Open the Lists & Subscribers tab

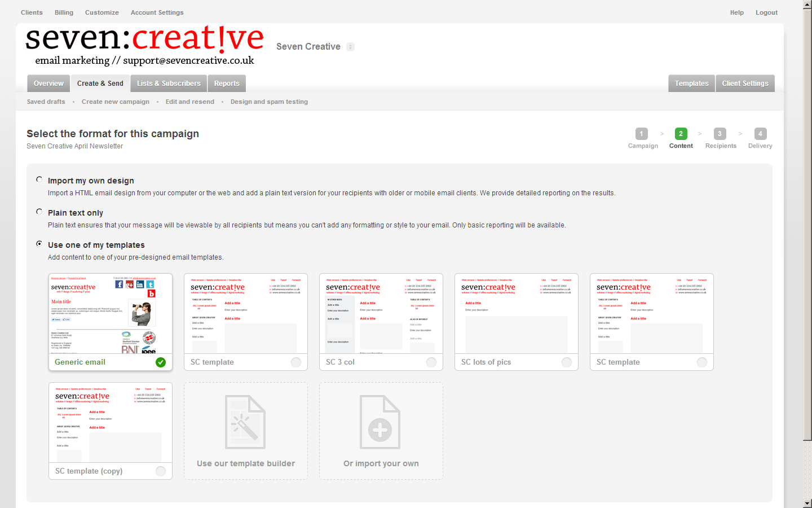pos(169,84)
